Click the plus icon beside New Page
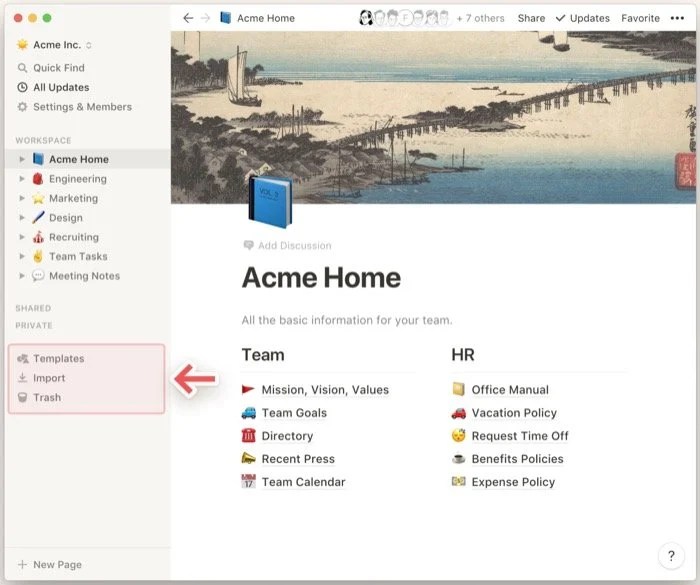The width and height of the screenshot is (700, 585). tap(22, 564)
